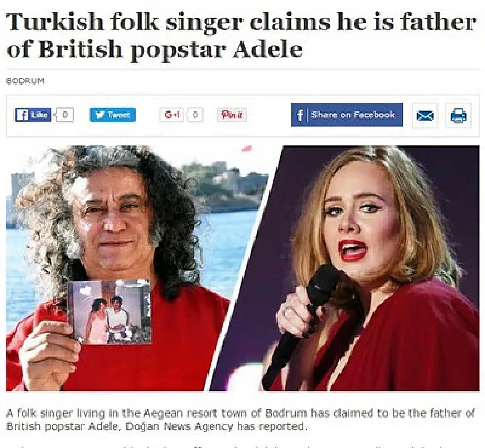
Task: Click the small photo held by the man
Action: click(109, 312)
